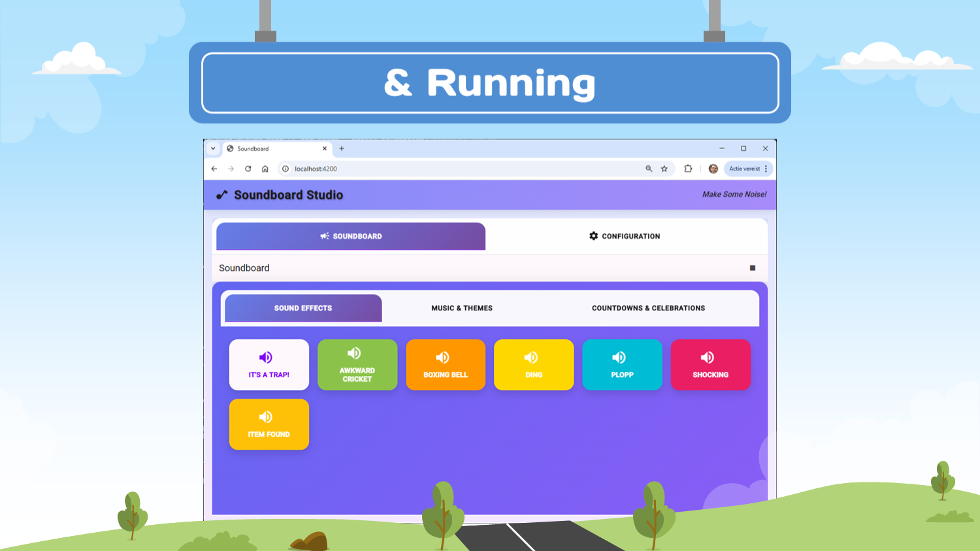Play the It's a Trap! sound
This screenshot has height=551, width=980.
pyautogui.click(x=269, y=365)
